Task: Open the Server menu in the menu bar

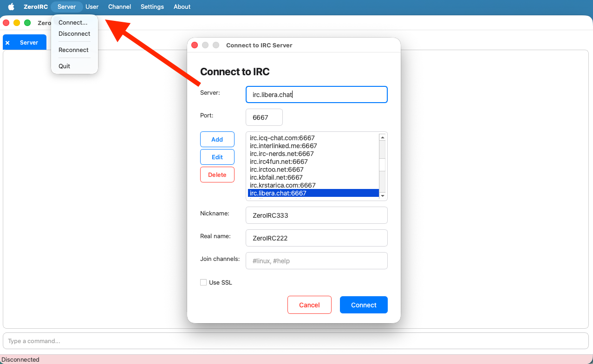Action: (67, 6)
